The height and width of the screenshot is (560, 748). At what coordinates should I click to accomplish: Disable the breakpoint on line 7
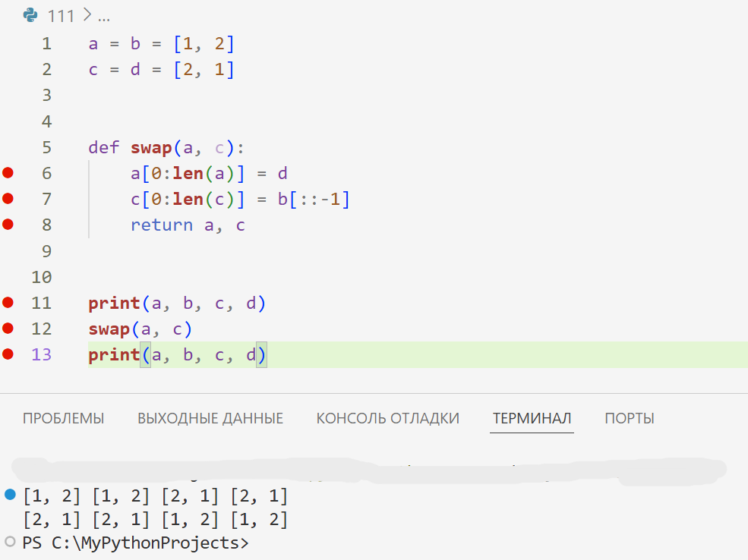[8, 199]
